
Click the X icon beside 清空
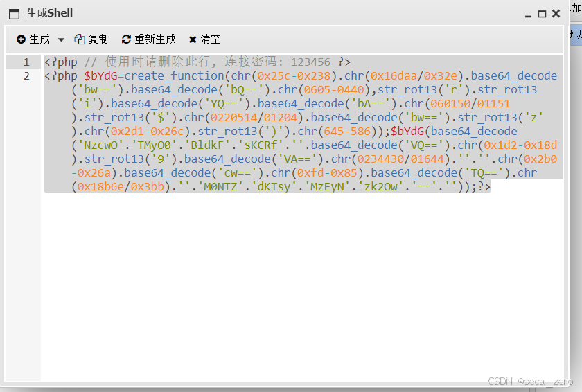point(193,39)
